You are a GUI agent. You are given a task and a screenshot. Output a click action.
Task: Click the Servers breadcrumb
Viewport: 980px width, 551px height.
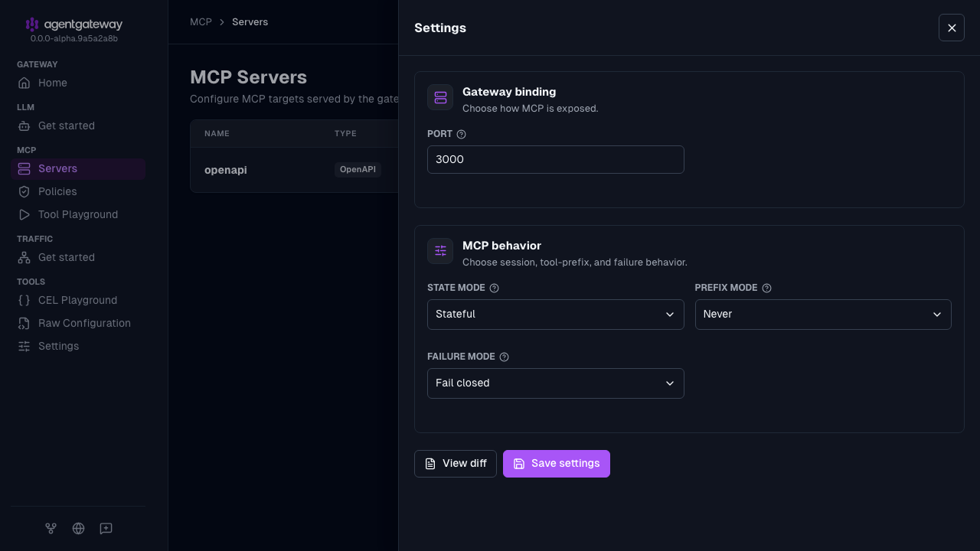(x=250, y=22)
